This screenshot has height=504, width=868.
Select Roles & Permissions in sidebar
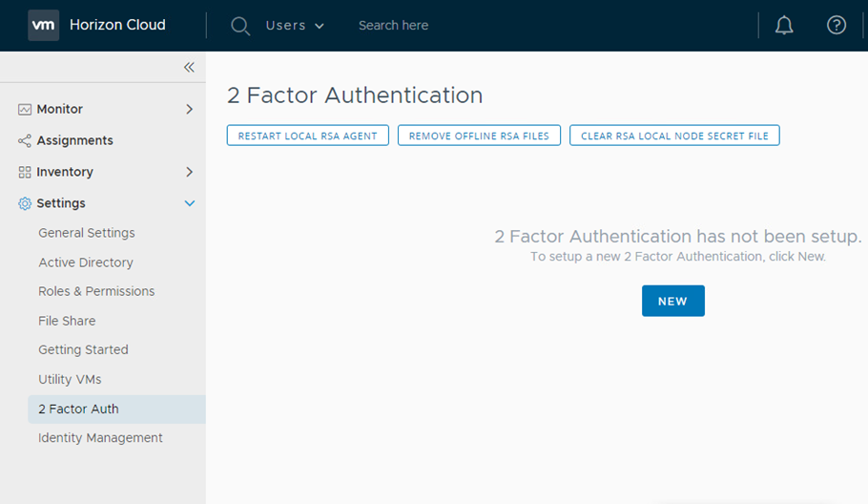96,291
